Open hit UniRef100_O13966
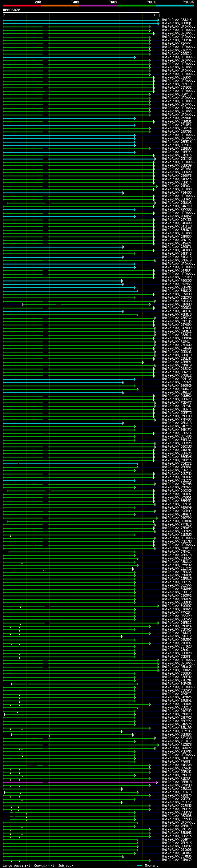Image resolution: width=197 pixels, height=868 pixels. point(176,284)
